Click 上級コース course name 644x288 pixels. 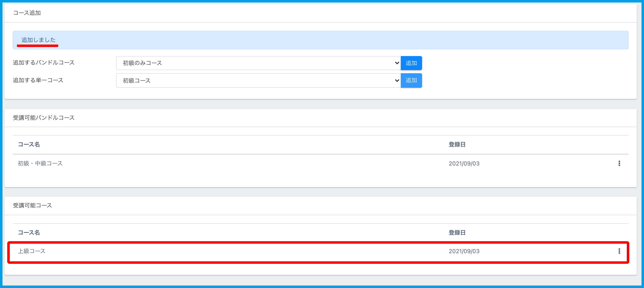tap(31, 251)
